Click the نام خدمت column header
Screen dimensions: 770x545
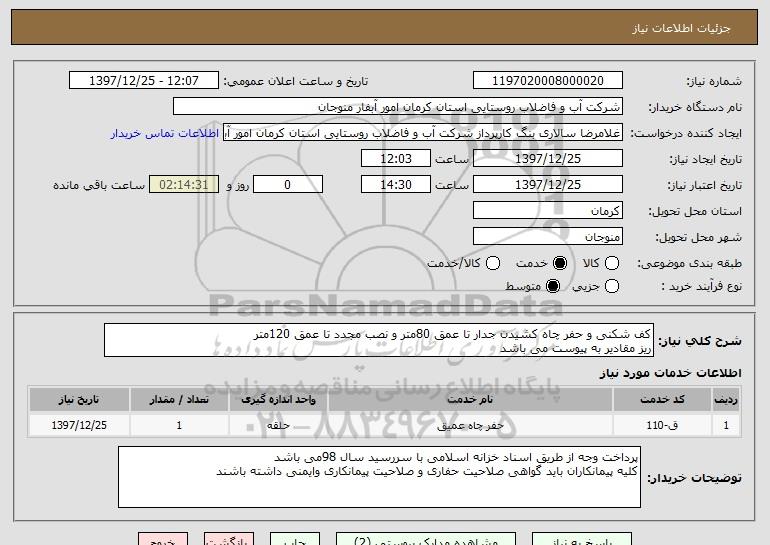pos(470,400)
